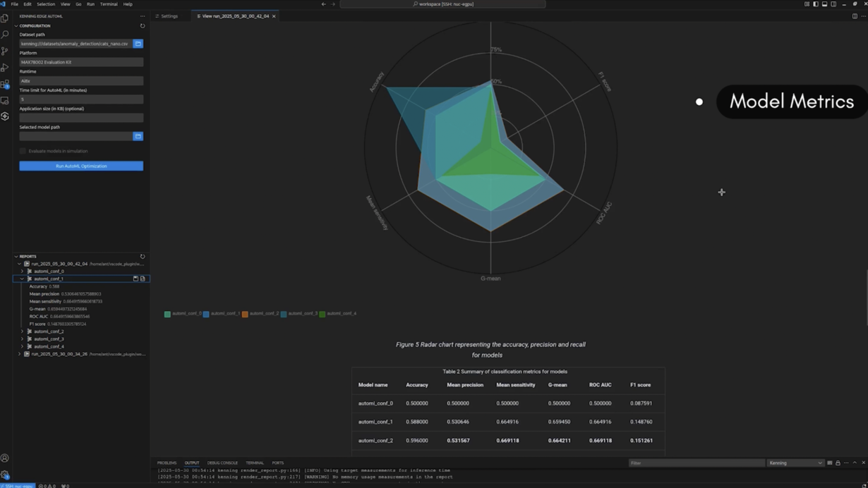Click the Filter field in the Output panel

[x=697, y=463]
